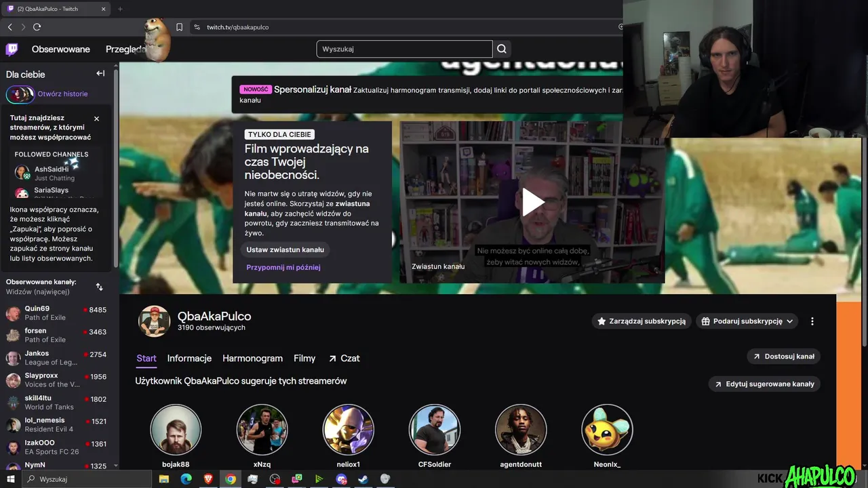Screen dimensions: 868x488
Task: Expand the Podaruj subskrypcję dropdown
Action: (747, 321)
